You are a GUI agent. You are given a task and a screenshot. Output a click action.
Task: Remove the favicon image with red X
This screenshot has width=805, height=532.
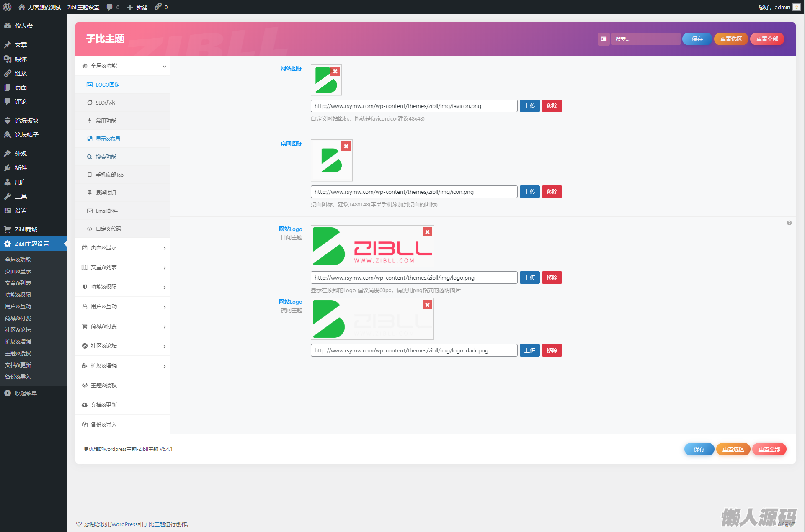pos(335,72)
